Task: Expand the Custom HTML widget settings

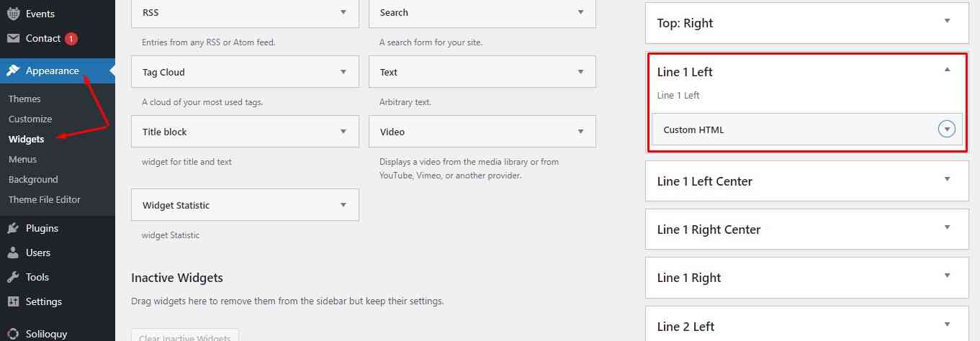Action: pos(948,129)
